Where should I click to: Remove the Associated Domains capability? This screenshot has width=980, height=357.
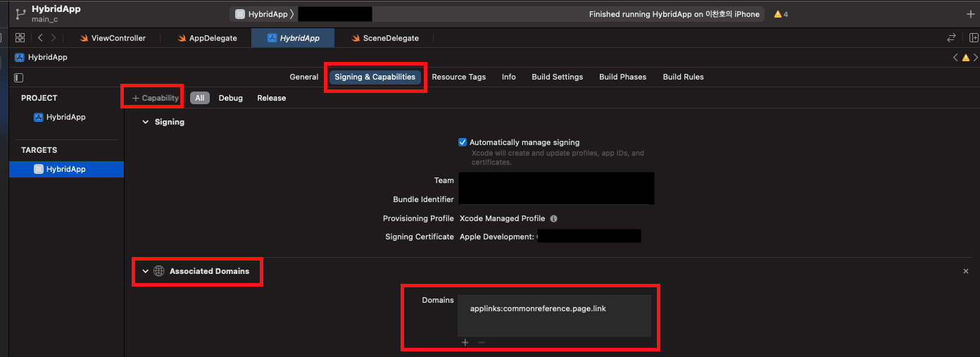[x=966, y=271]
